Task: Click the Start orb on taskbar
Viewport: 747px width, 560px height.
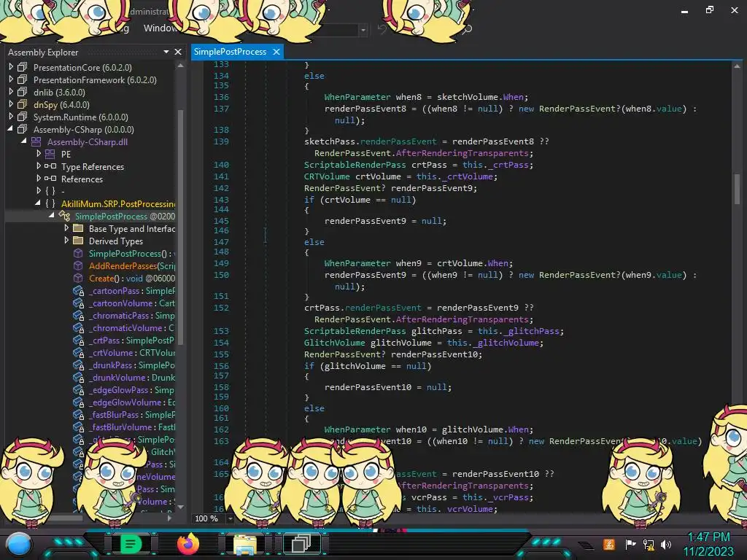Action: pyautogui.click(x=19, y=544)
